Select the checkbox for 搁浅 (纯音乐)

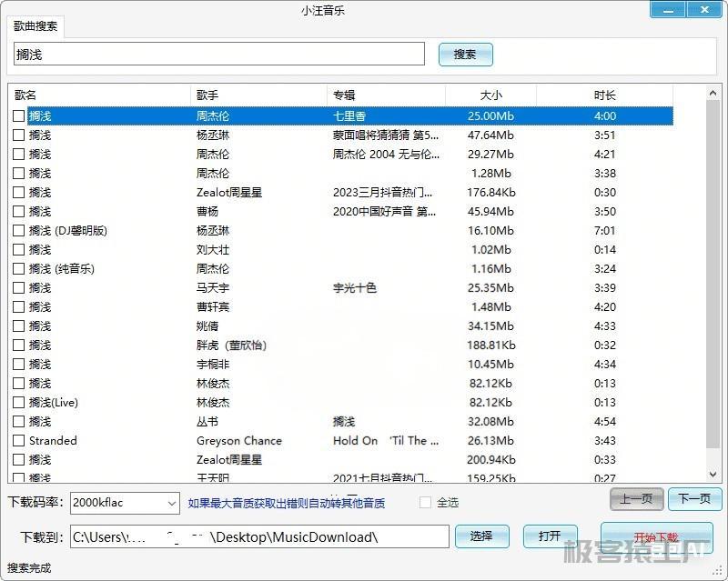[x=19, y=269]
